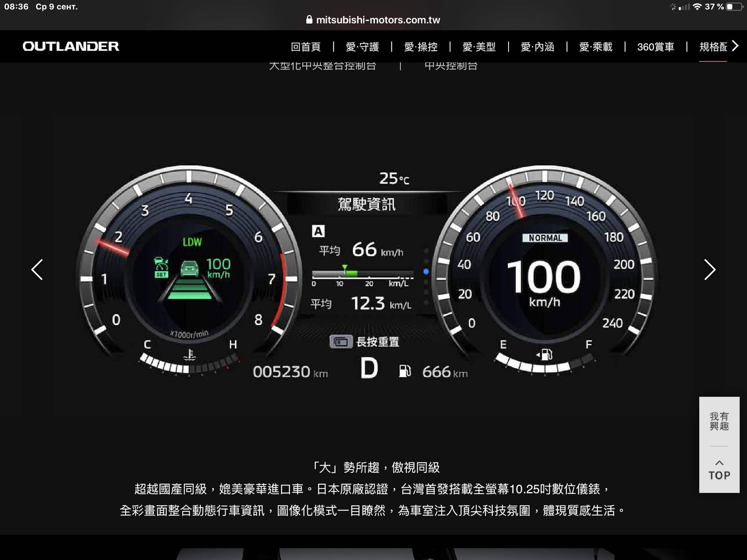747x560 pixels.
Task: Open 愛·內涵 menu item
Action: click(x=537, y=47)
